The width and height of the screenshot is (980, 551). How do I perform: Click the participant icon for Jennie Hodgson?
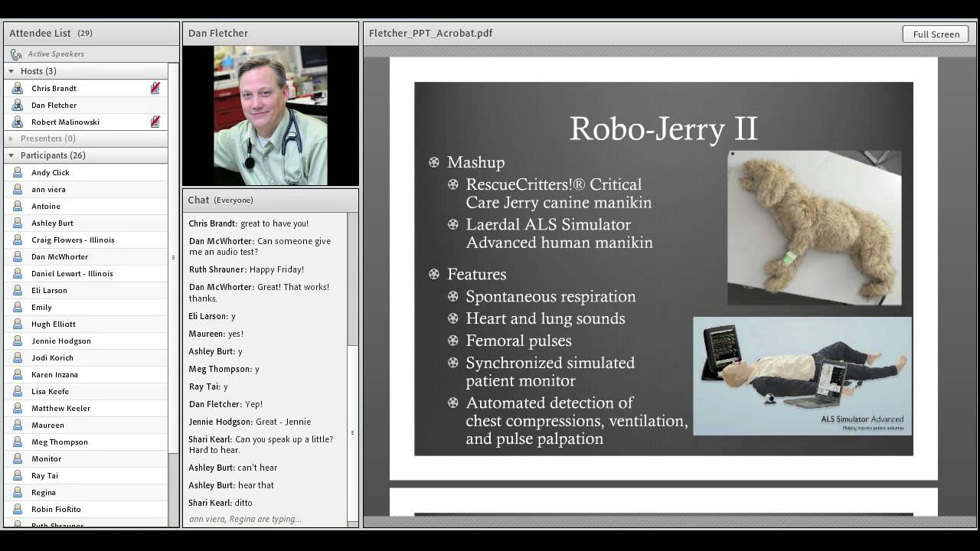click(17, 341)
